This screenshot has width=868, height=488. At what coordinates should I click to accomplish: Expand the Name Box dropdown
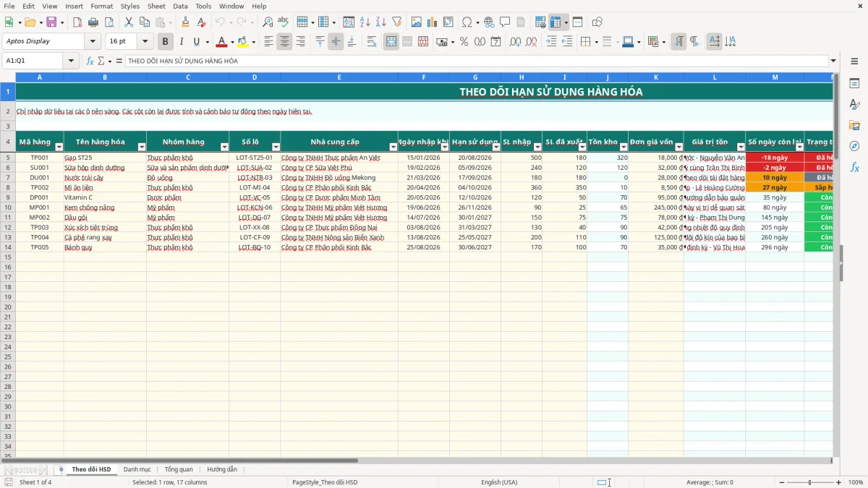tap(71, 61)
